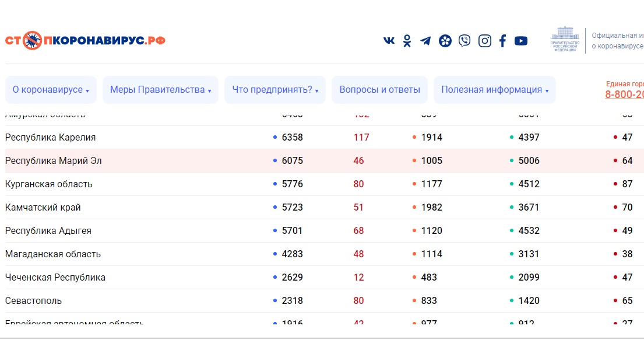Open the Viber icon
Viewport: 644px width, 364px height.
point(464,40)
